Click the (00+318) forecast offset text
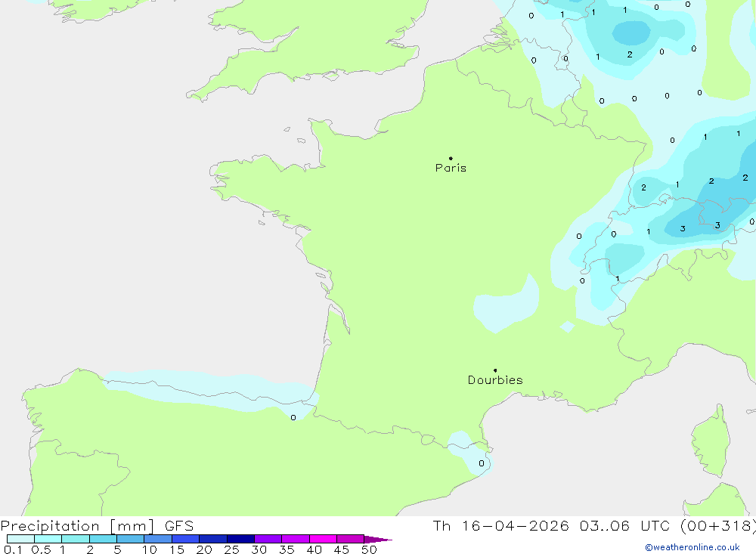 tap(718, 525)
